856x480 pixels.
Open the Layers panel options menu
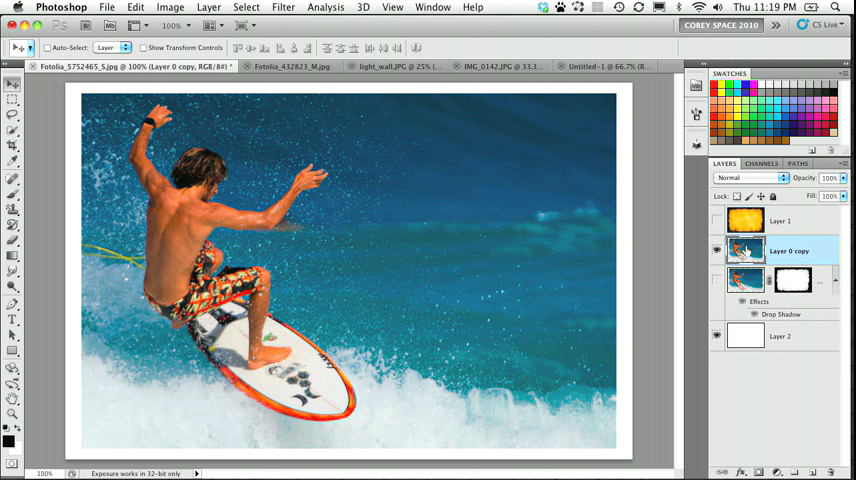tap(843, 163)
